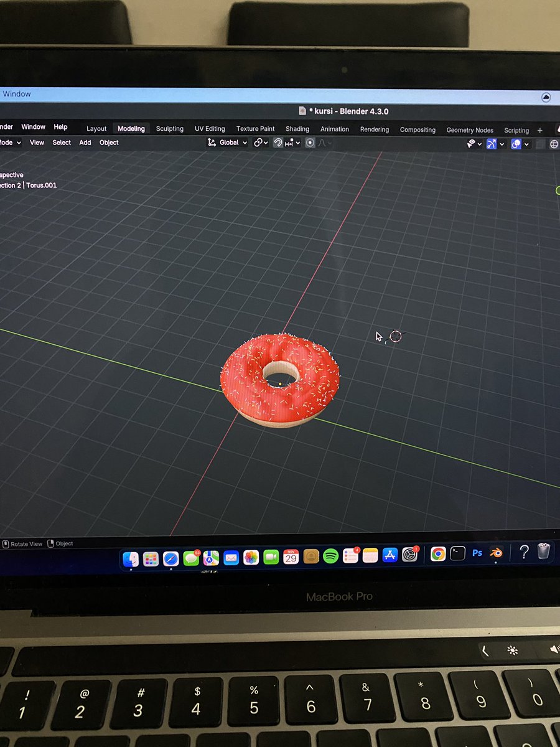Open the object visibility eye dropdown
Screen dimensions: 560x747
[474, 144]
